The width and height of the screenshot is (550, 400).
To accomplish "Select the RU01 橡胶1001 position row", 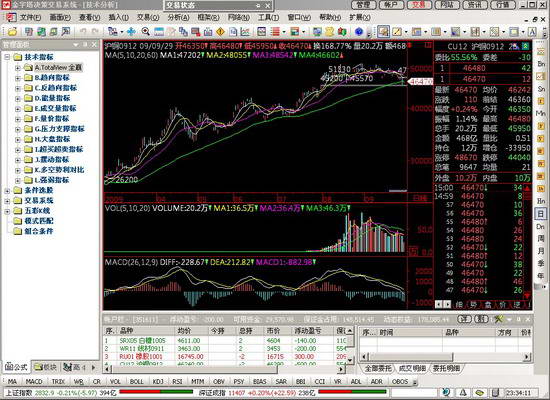I will point(226,356).
